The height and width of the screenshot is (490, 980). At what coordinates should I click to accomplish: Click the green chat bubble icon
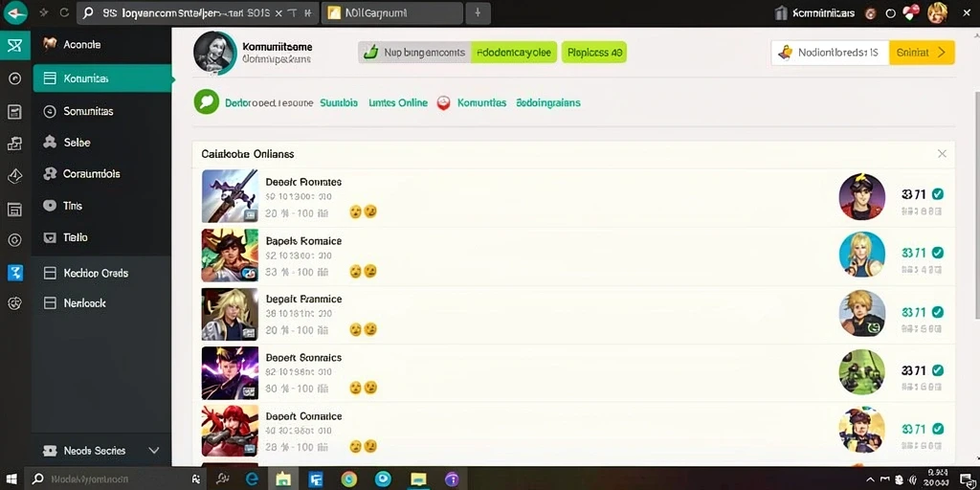click(207, 101)
